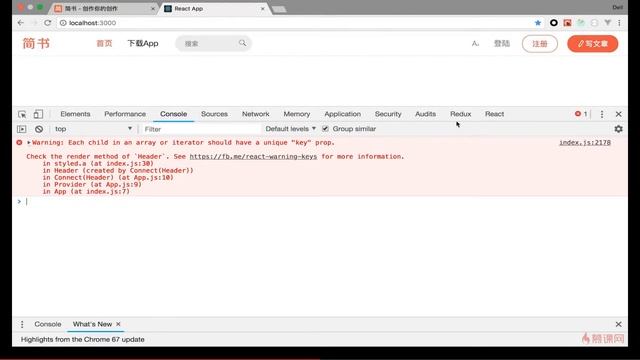Clear the console with the ban icon
Screen dimensions: 640x360
point(39,129)
